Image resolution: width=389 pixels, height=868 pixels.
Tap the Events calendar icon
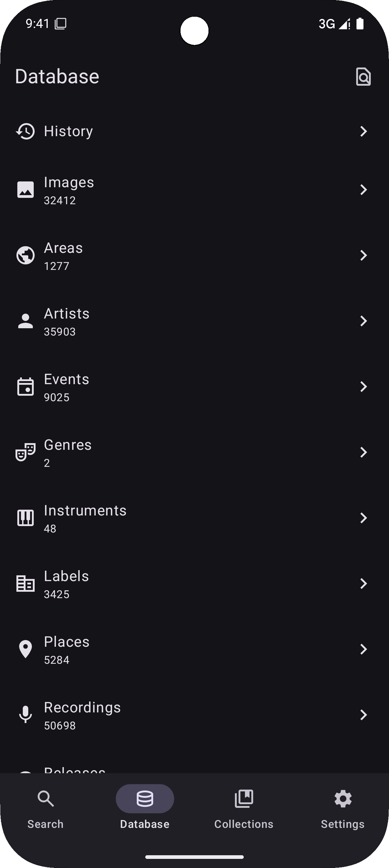26,387
